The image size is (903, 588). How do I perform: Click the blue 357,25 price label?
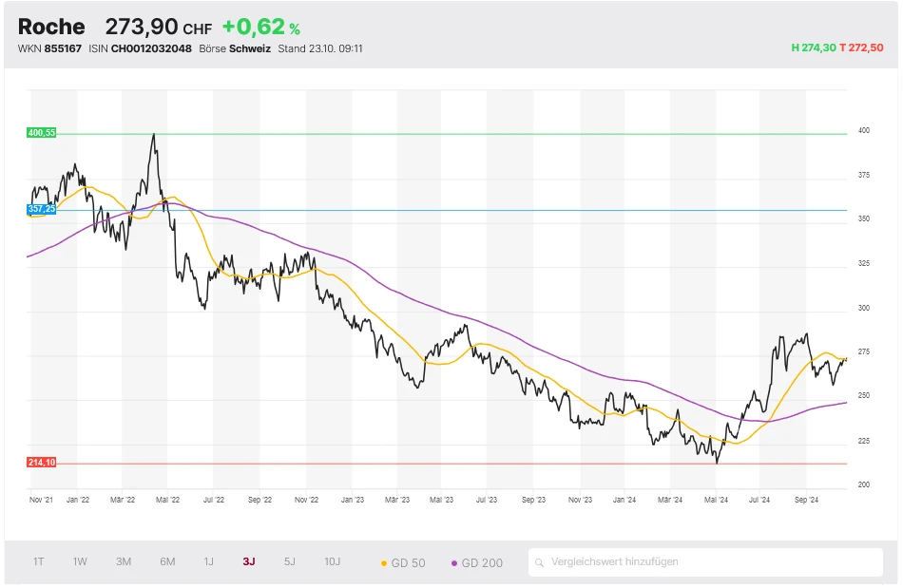click(42, 209)
